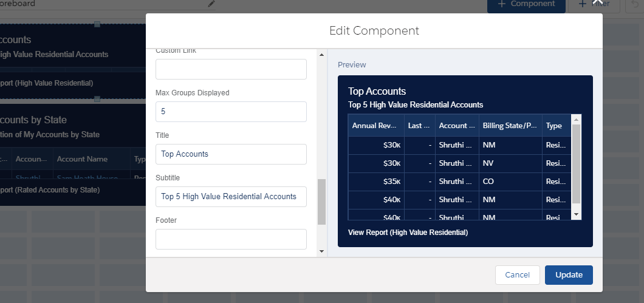This screenshot has width=644, height=303.
Task: Click into the Subtitle text box
Action: (x=231, y=197)
